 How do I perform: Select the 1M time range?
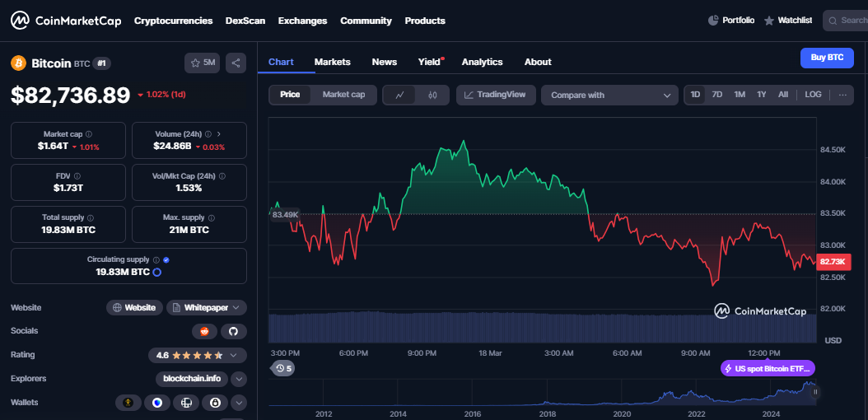740,95
